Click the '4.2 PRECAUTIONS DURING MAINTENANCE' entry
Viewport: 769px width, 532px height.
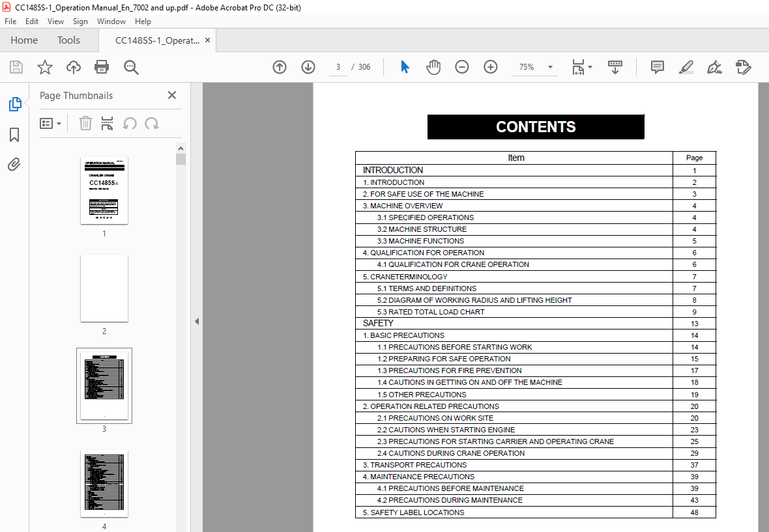coord(450,501)
